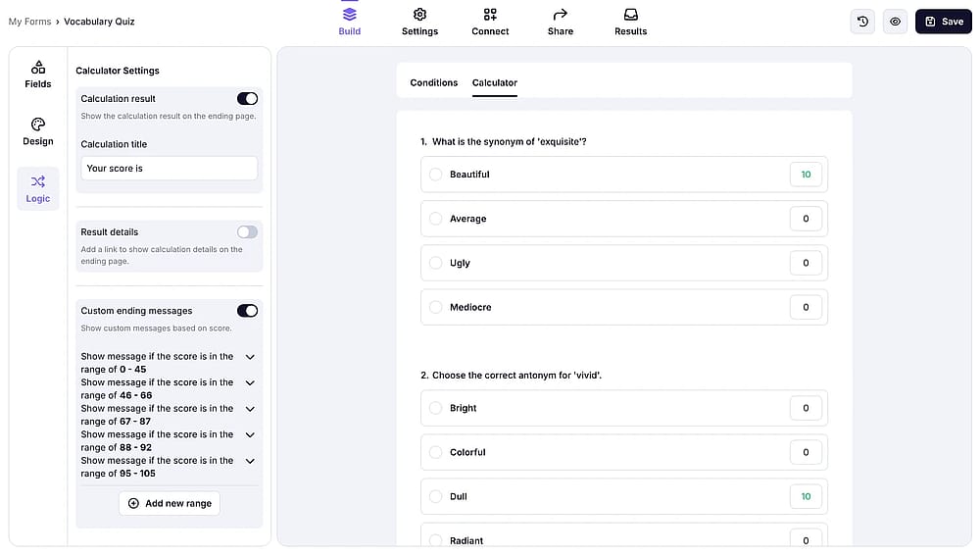The width and height of the screenshot is (980, 555).
Task: Go to the Connect tab
Action: coord(490,22)
